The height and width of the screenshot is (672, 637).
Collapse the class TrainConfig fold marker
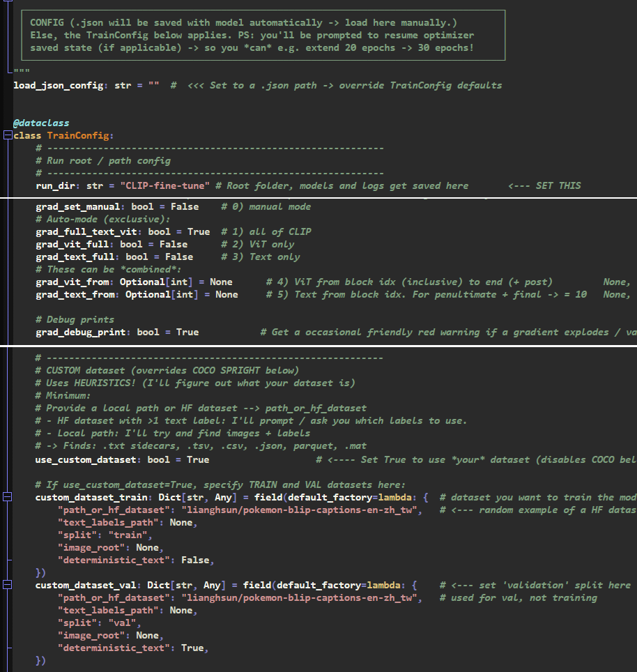[8, 135]
